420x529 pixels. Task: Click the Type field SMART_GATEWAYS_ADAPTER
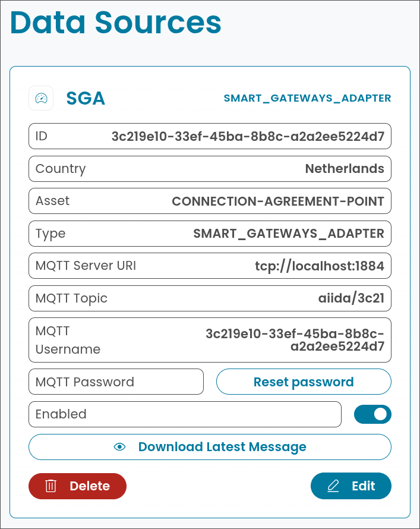click(x=210, y=234)
